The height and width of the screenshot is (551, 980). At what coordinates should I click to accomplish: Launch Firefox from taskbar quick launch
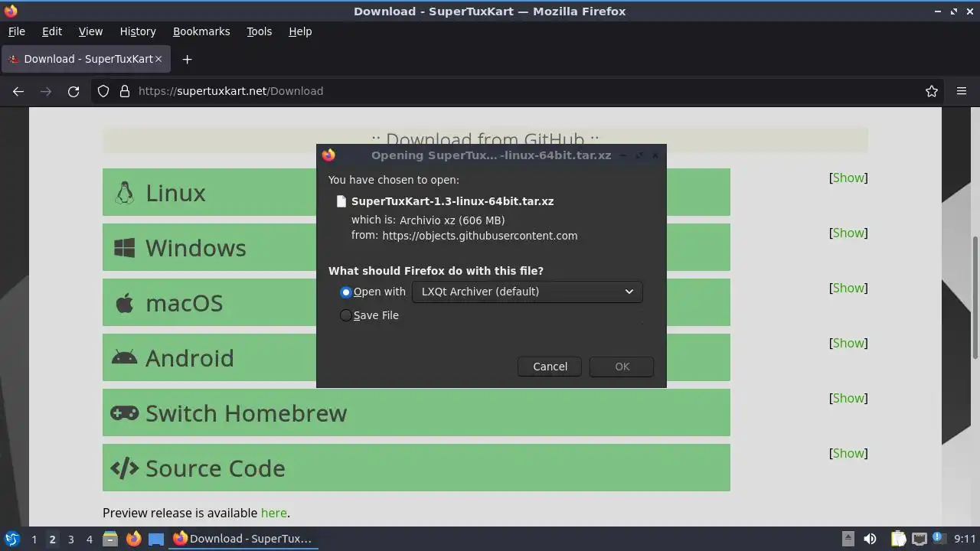point(133,539)
